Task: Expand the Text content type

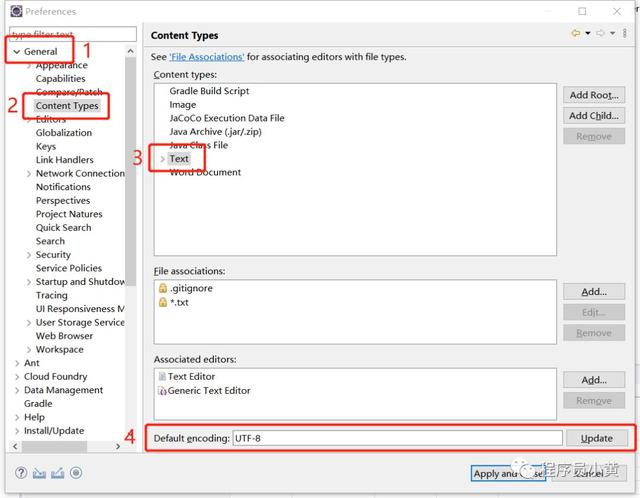Action: point(162,159)
